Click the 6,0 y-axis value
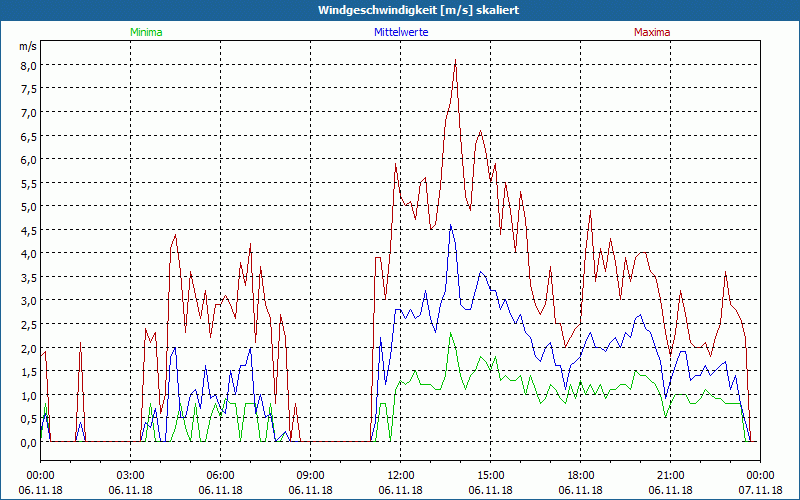This screenshot has height=500, width=800. [29, 160]
